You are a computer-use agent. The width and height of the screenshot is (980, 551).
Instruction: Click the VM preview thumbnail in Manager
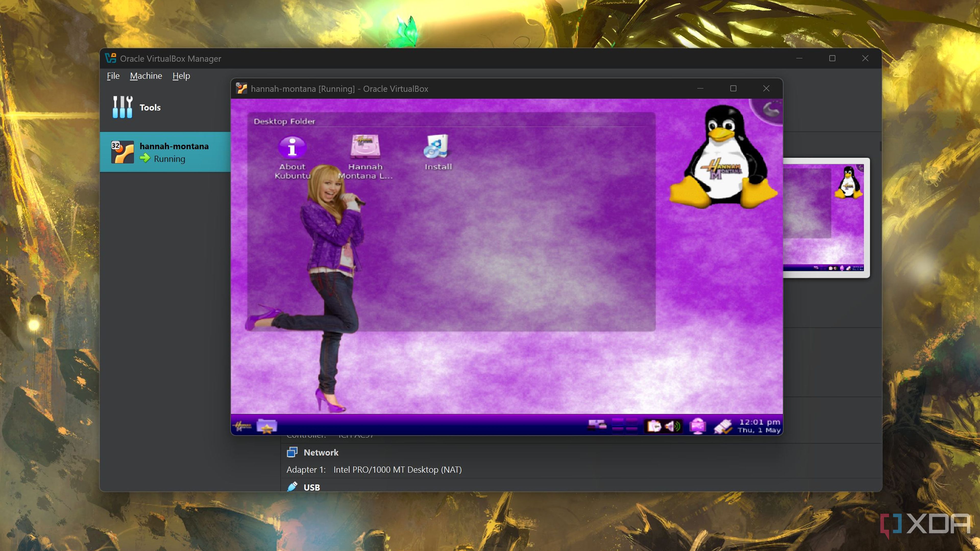[826, 218]
